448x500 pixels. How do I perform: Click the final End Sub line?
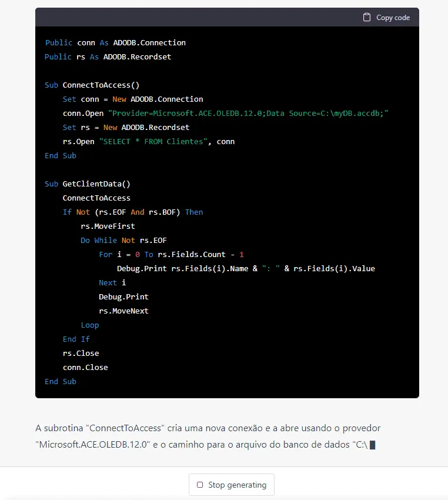click(61, 381)
